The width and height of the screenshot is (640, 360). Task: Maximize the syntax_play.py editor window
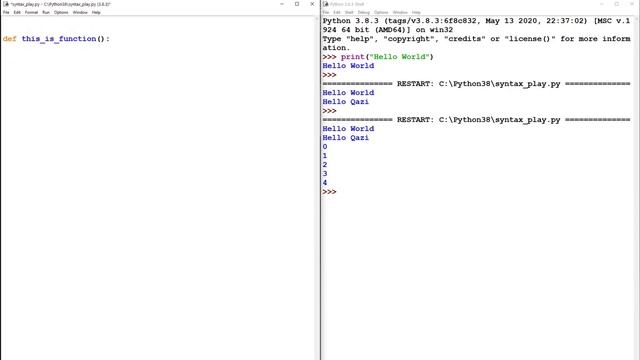coord(297,4)
